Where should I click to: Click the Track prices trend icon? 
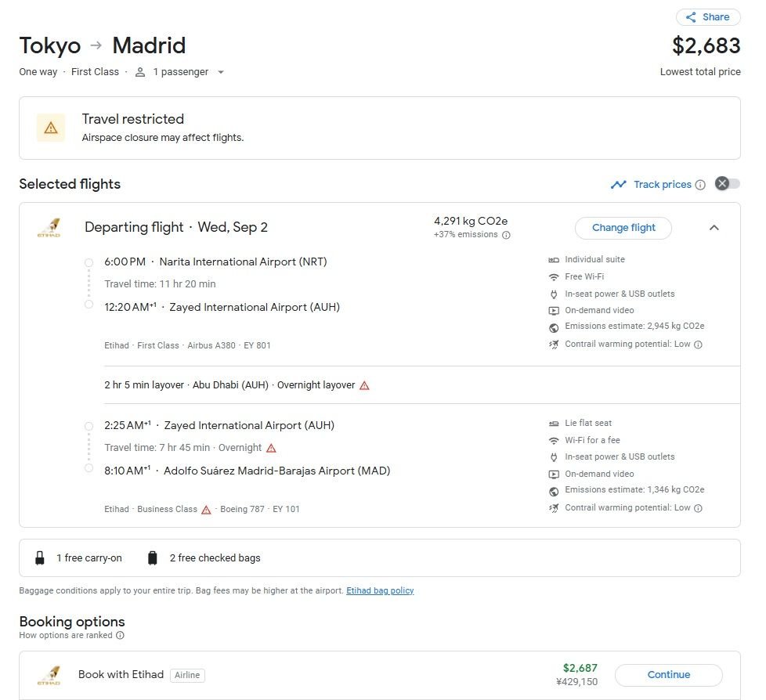click(619, 185)
